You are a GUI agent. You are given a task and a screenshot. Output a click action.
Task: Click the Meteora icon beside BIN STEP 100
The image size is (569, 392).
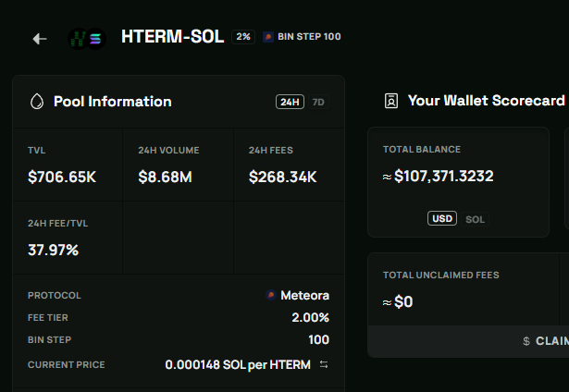[x=268, y=37]
